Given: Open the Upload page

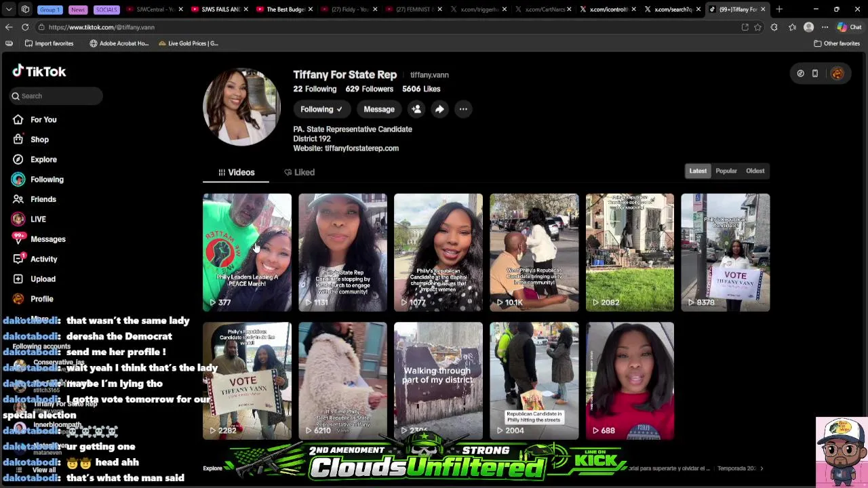Looking at the screenshot, I should point(33,279).
